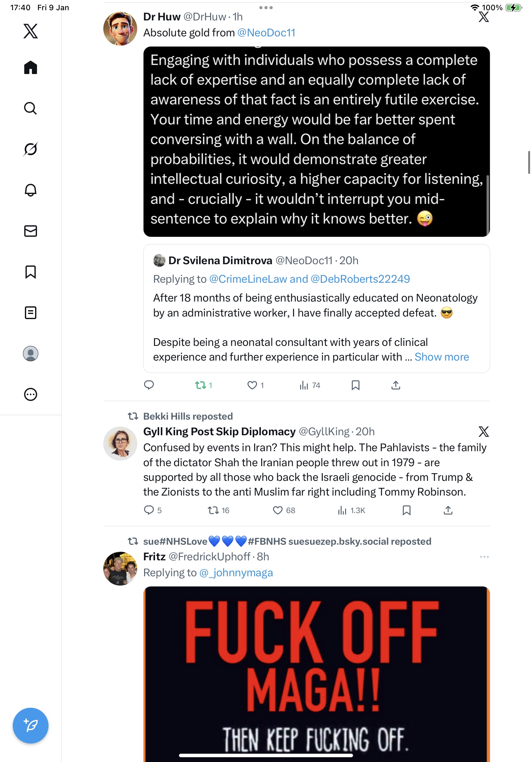532x762 pixels.
Task: Open the More menu in sidebar
Action: coord(31,394)
